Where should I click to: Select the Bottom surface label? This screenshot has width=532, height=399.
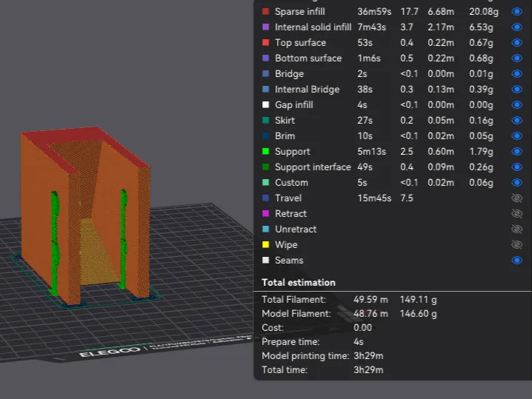tap(308, 58)
